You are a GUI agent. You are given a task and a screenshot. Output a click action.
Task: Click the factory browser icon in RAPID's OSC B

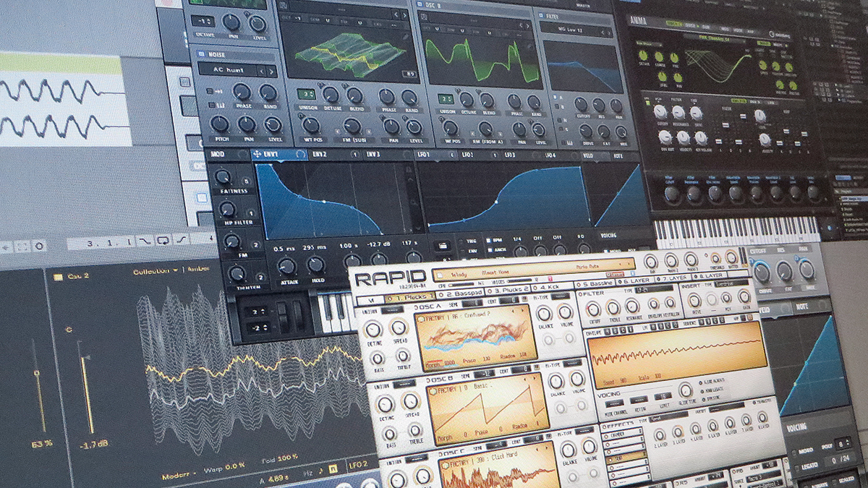coord(432,390)
